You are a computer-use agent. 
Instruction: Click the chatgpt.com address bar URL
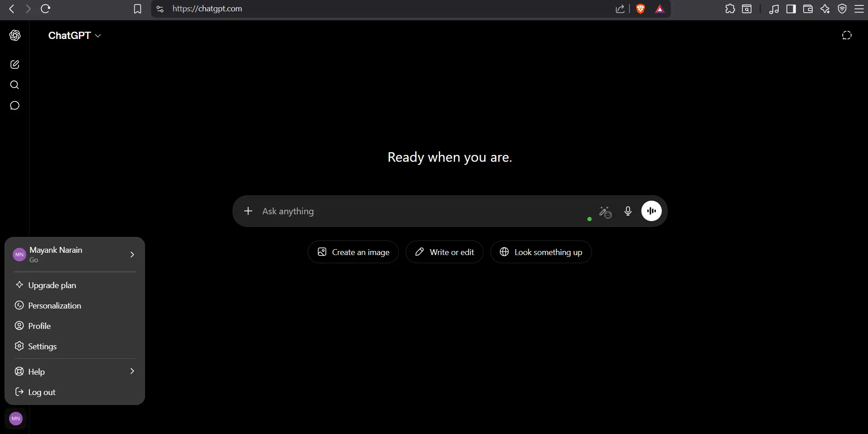click(x=207, y=9)
